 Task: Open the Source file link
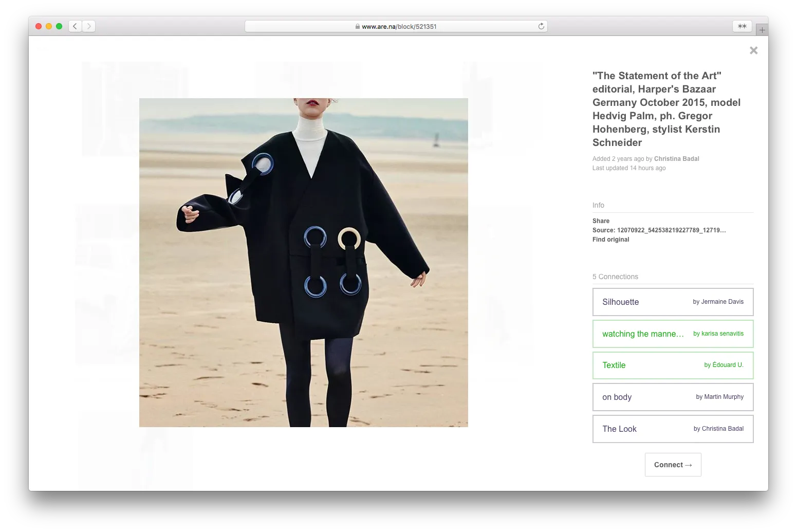(x=659, y=230)
